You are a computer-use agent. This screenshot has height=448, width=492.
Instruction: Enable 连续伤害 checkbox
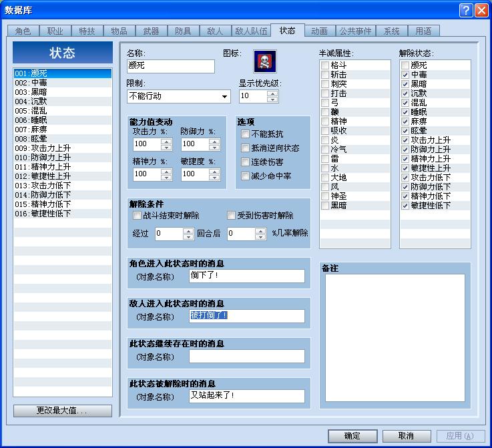tap(245, 162)
